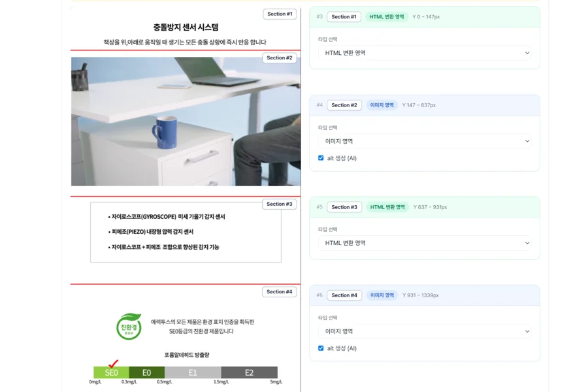
Task: Click the bullet text mentioning GYROSCOPE
Action: [x=167, y=217]
